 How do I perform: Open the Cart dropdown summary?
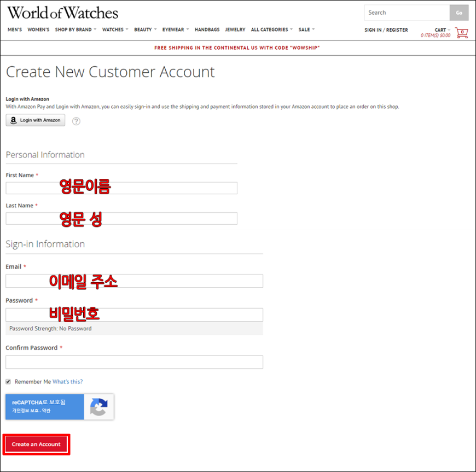(x=442, y=30)
